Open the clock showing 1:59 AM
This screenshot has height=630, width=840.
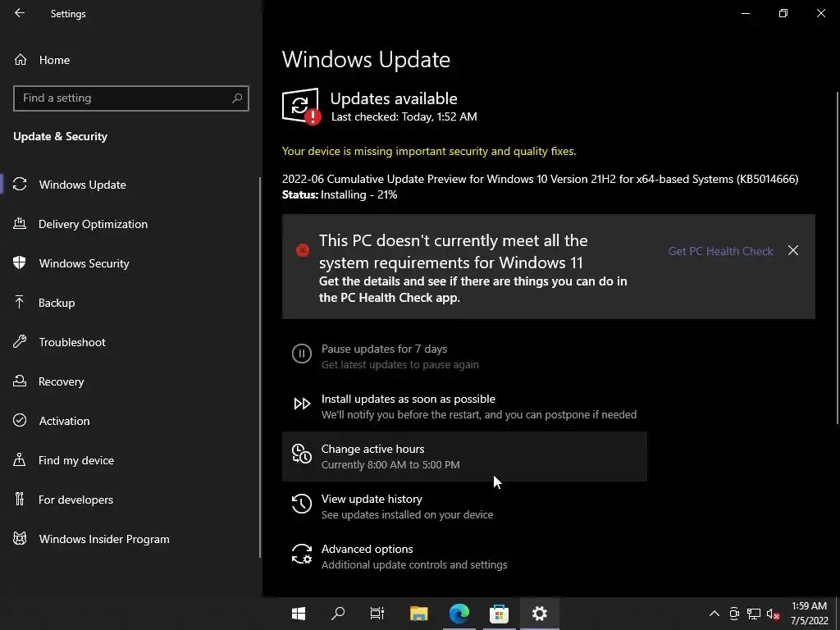(x=810, y=614)
